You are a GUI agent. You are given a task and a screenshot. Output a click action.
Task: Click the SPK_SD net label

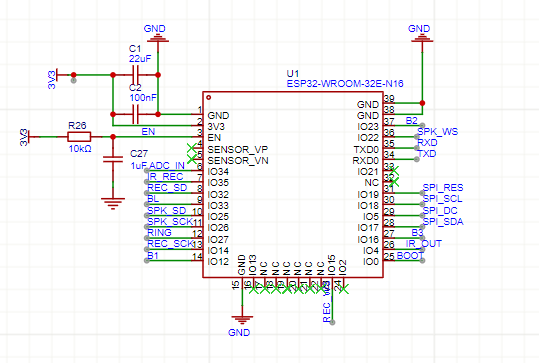(167, 210)
